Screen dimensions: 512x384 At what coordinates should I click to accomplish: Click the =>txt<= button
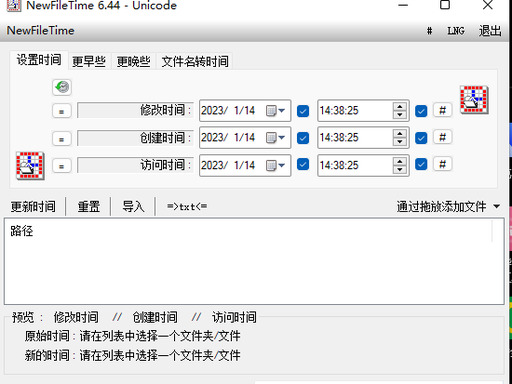tap(187, 207)
